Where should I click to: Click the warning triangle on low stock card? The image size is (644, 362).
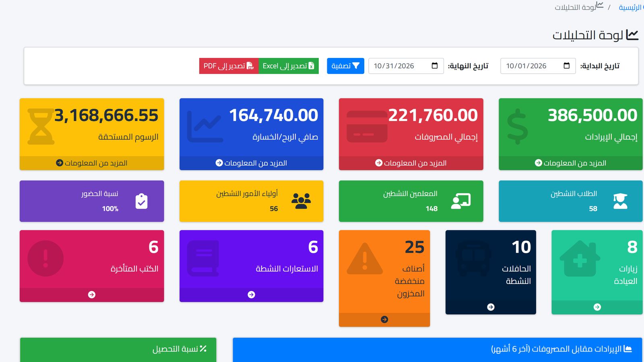[365, 259]
